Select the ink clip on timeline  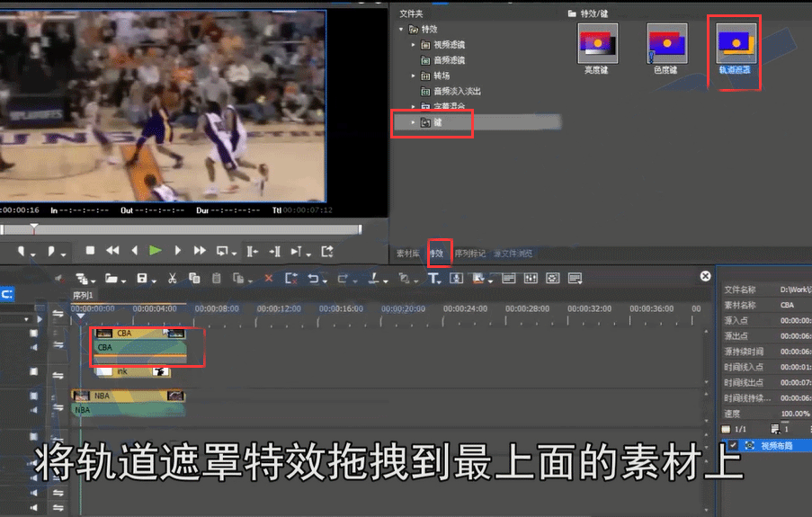point(132,371)
